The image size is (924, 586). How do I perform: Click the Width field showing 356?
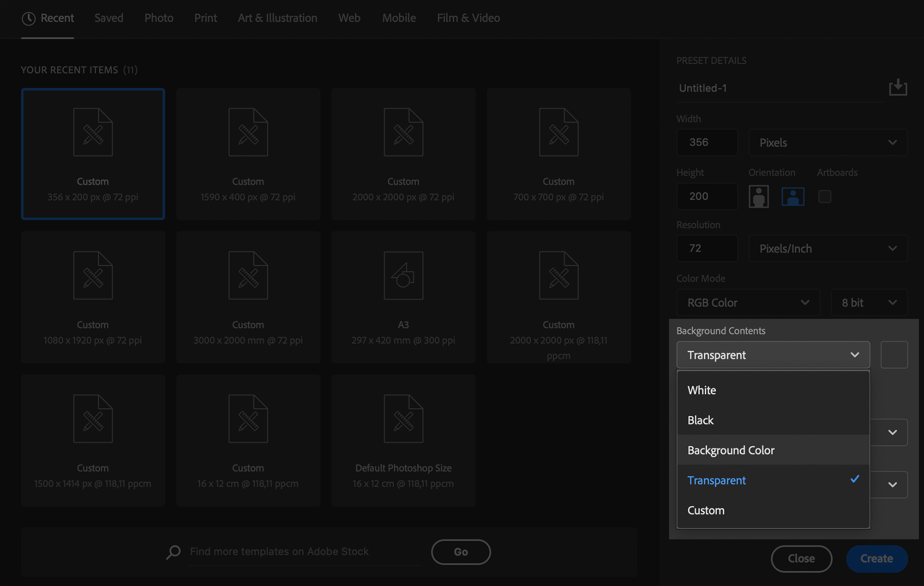pos(707,142)
